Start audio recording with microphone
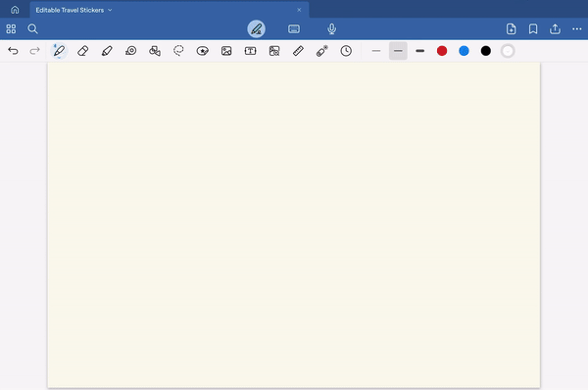Screen dimensions: 588x390 click(331, 28)
